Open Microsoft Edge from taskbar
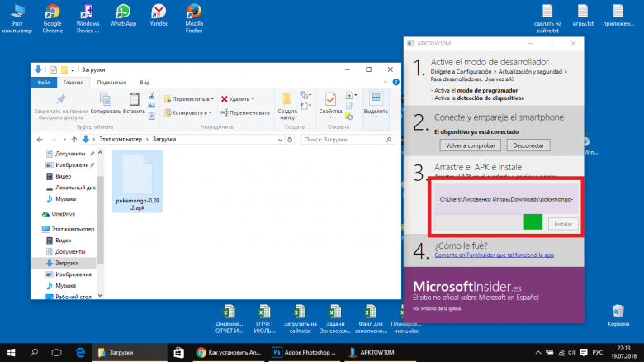Viewport: 644px width, 362px height. point(81,353)
